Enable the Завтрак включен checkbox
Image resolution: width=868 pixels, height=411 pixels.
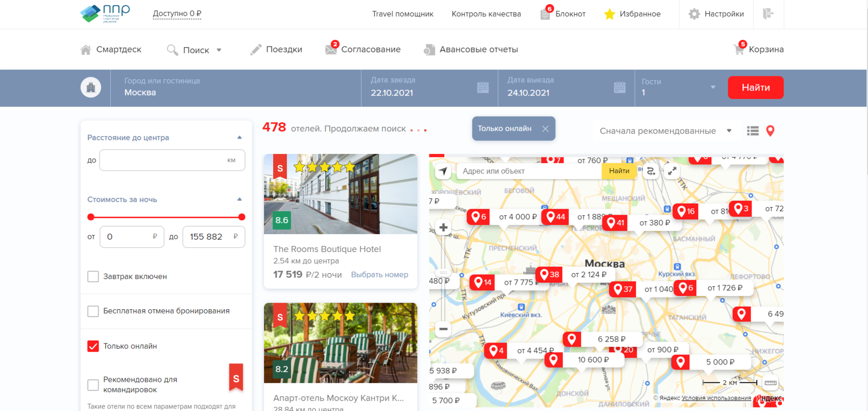tap(93, 277)
